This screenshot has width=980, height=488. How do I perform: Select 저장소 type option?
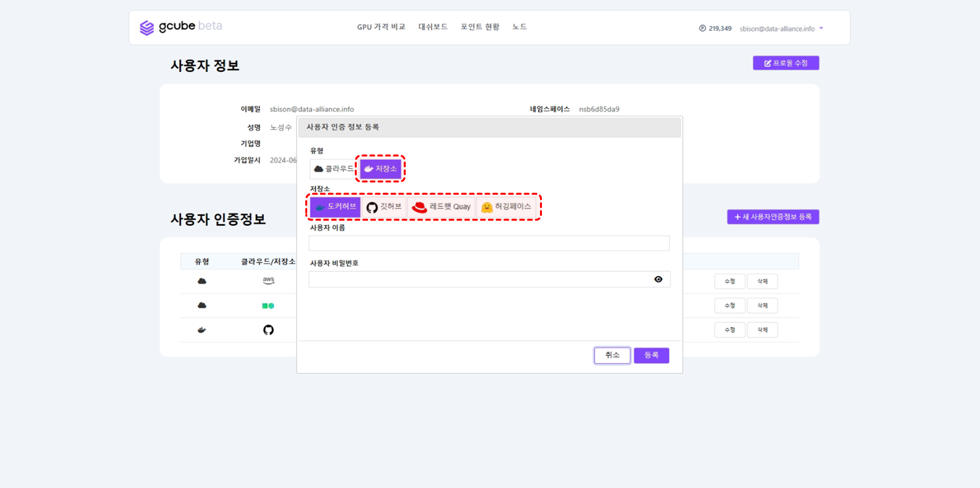tap(381, 169)
